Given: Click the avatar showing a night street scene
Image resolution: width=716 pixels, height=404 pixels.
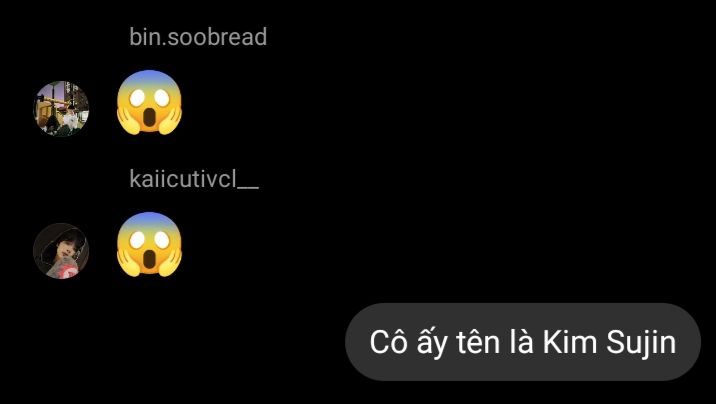Looking at the screenshot, I should pos(61,109).
